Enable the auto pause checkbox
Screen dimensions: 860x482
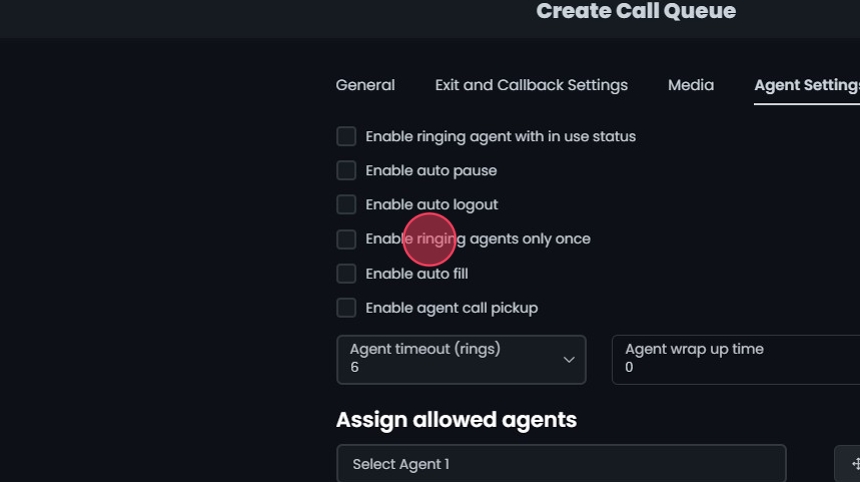(x=346, y=170)
